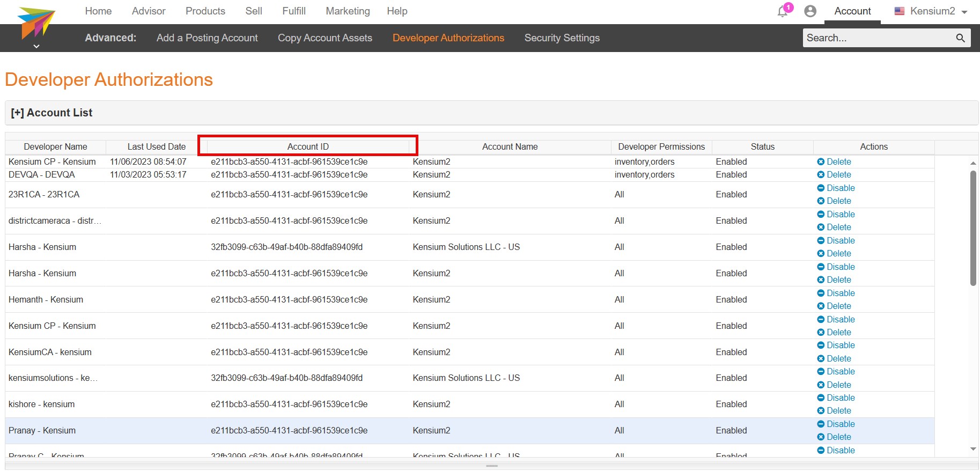
Task: Open the notifications bell icon
Action: tap(783, 11)
